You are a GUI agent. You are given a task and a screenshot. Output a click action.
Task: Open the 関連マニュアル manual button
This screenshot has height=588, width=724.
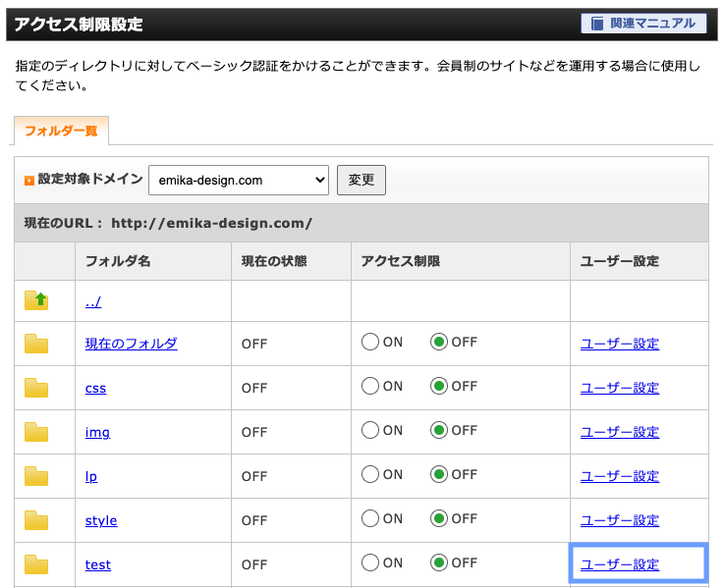pyautogui.click(x=643, y=24)
